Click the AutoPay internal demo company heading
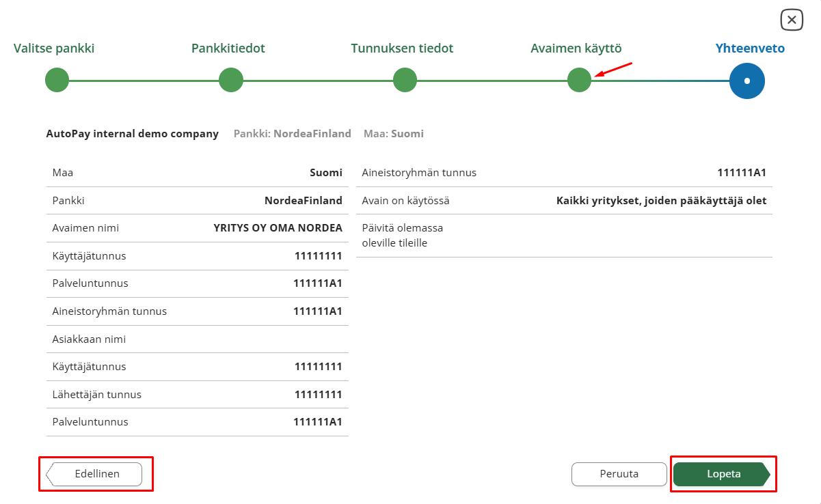The image size is (821, 504). pyautogui.click(x=133, y=134)
